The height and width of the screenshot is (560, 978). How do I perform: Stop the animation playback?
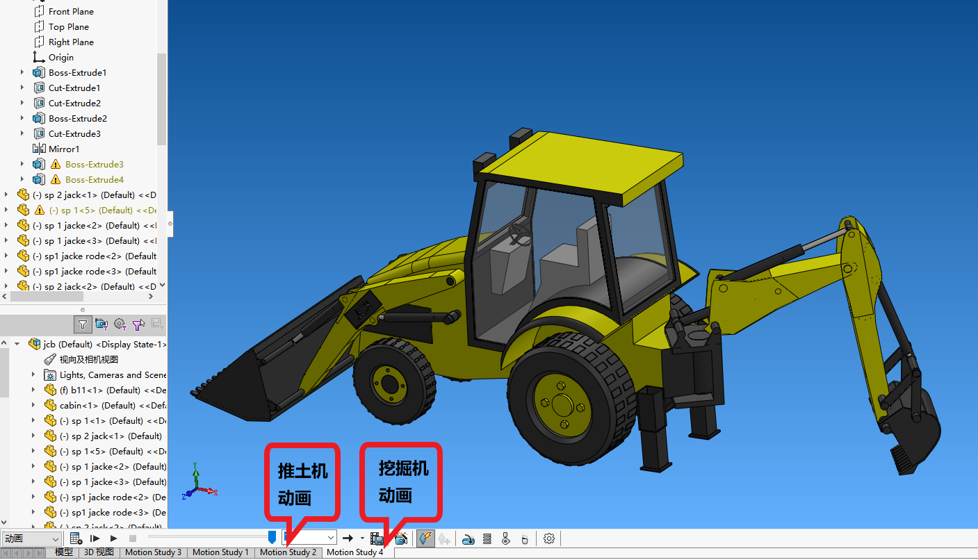[x=132, y=538]
